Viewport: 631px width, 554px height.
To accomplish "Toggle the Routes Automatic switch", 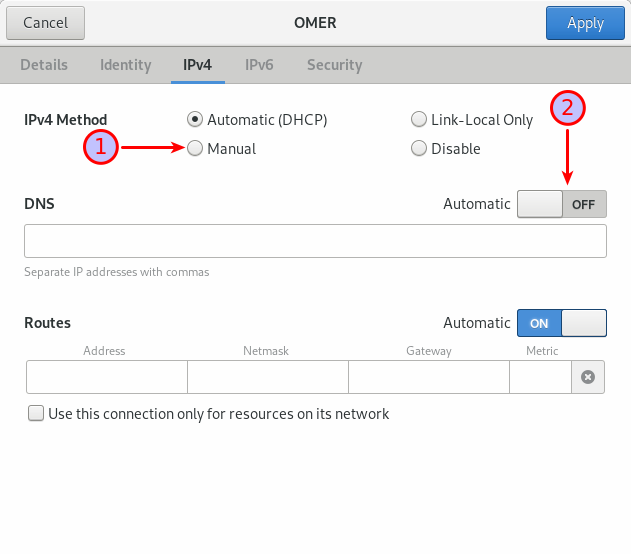I will [x=561, y=323].
